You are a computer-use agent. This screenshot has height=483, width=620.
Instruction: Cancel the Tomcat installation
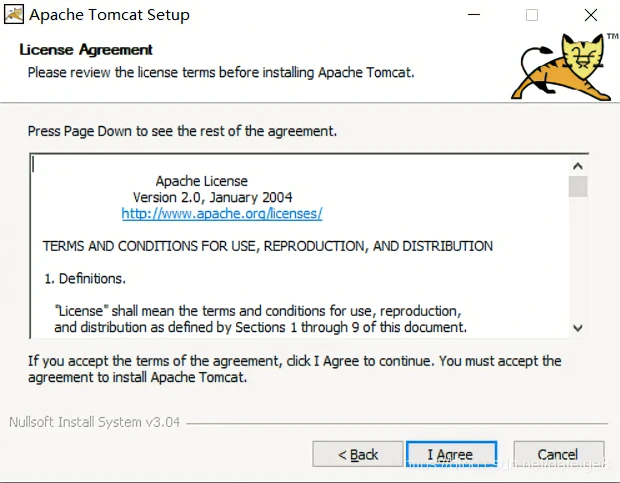tap(558, 454)
